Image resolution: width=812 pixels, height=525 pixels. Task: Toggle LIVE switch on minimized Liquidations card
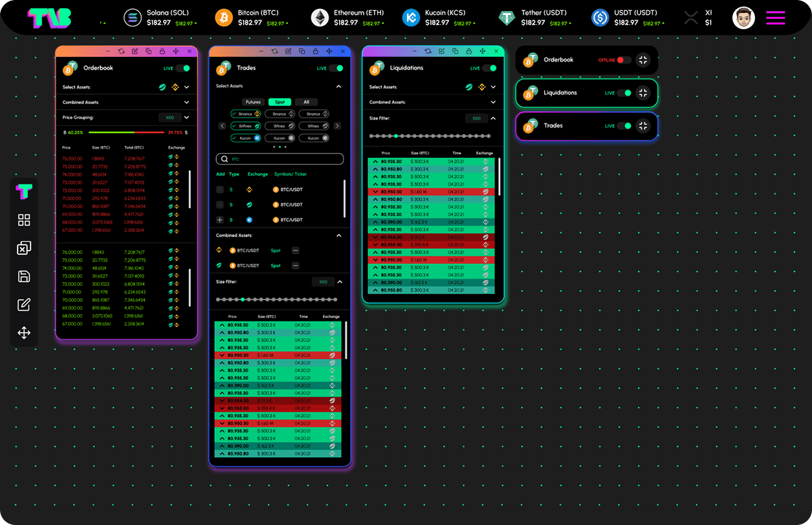tap(624, 93)
